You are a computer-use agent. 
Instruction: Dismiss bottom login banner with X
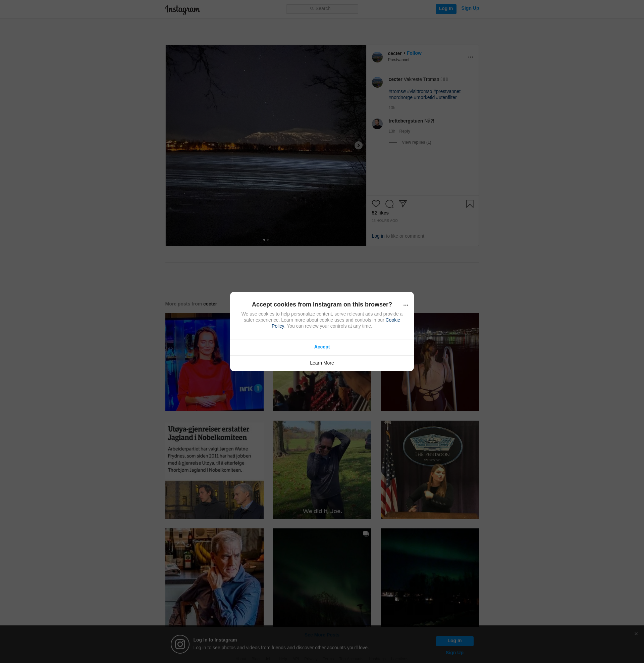pyautogui.click(x=636, y=633)
